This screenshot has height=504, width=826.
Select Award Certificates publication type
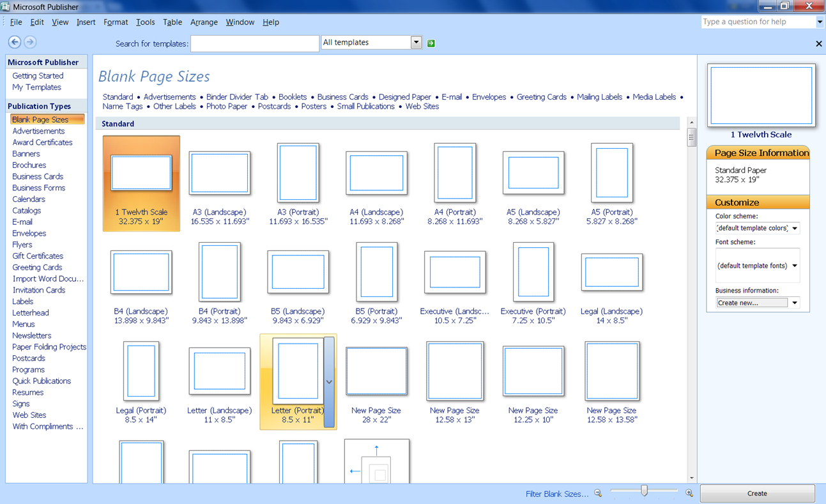click(x=42, y=142)
